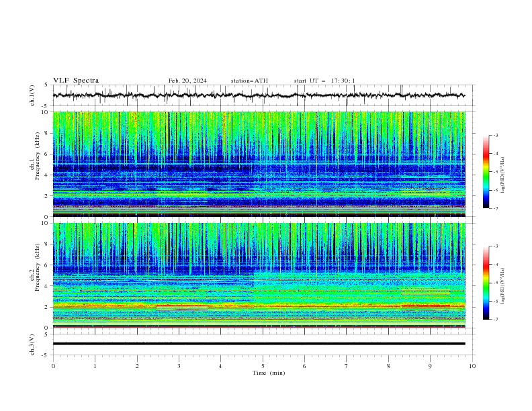Click the time axis tick label '3'
This screenshot has height=411, width=532.
[179, 366]
